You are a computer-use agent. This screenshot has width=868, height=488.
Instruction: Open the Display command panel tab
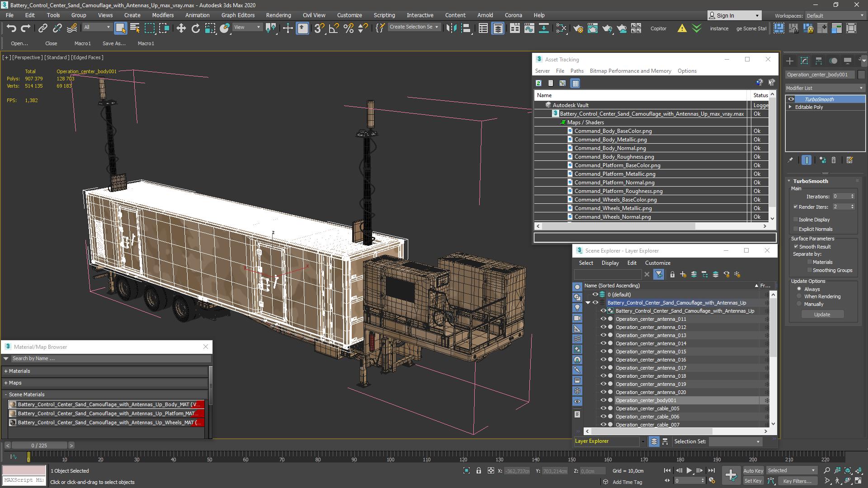click(x=848, y=61)
